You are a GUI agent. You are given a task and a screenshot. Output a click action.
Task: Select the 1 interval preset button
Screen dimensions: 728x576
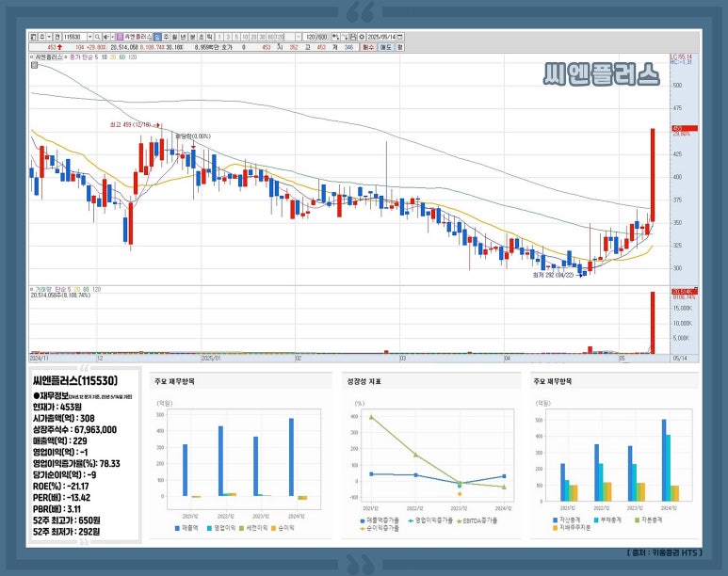pos(219,37)
